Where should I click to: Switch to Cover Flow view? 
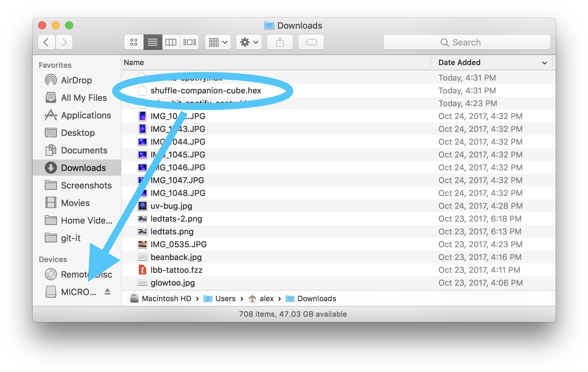pos(189,42)
